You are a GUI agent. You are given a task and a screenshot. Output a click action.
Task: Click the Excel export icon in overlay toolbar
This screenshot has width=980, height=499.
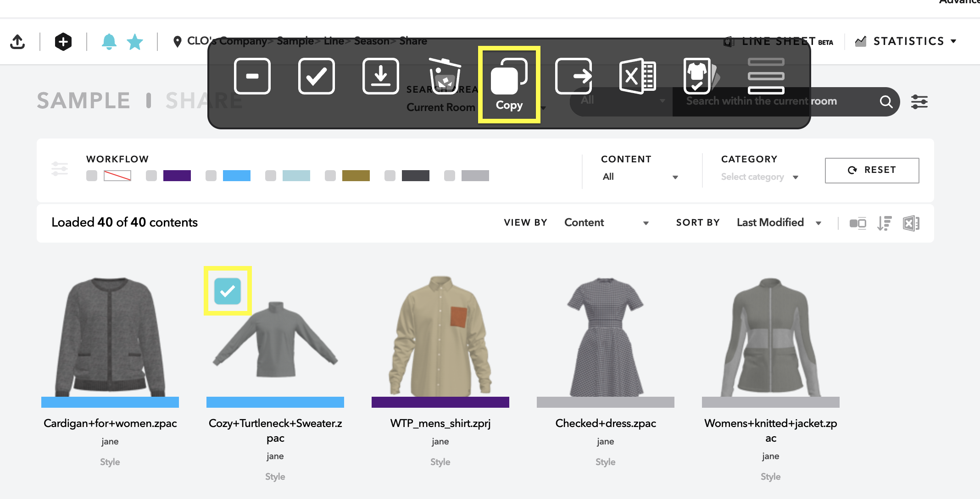click(x=637, y=76)
